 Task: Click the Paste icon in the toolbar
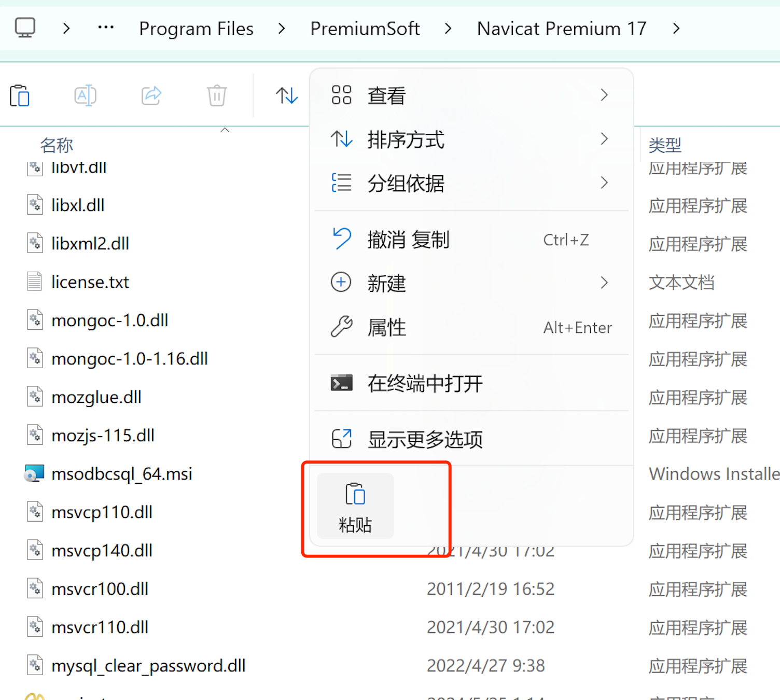[x=20, y=95]
